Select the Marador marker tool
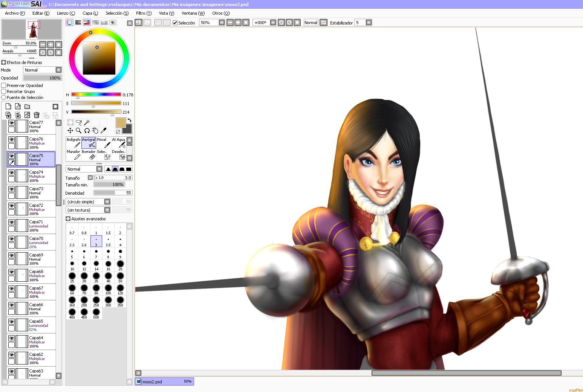 73,155
